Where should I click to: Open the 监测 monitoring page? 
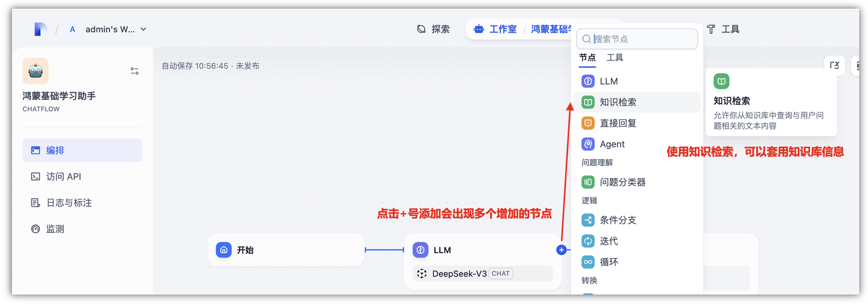83,229
